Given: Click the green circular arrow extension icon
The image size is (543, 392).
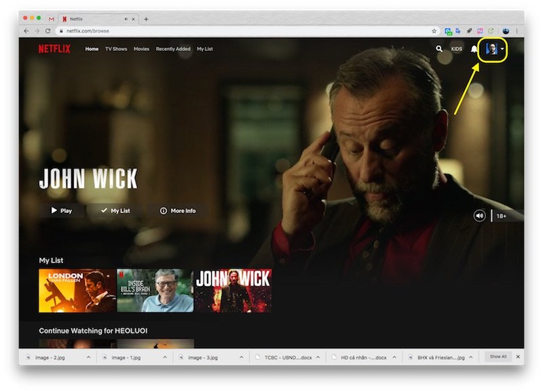Looking at the screenshot, I should pos(491,31).
